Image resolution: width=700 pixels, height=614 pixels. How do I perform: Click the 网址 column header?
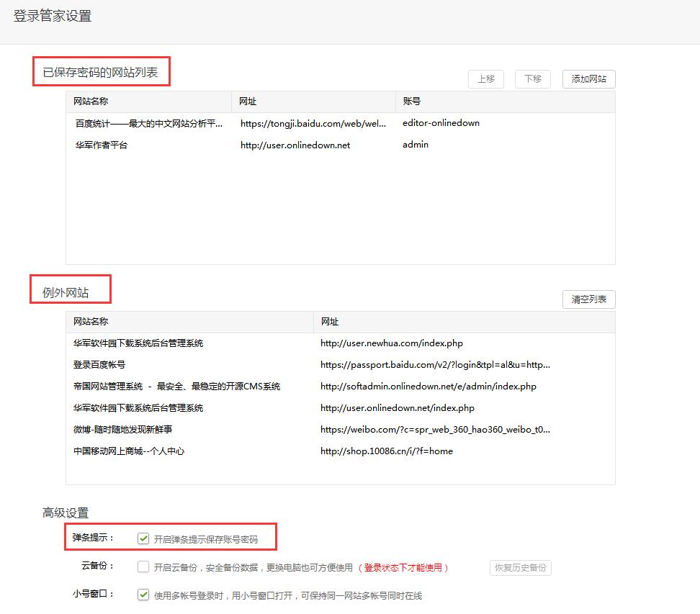(x=248, y=101)
